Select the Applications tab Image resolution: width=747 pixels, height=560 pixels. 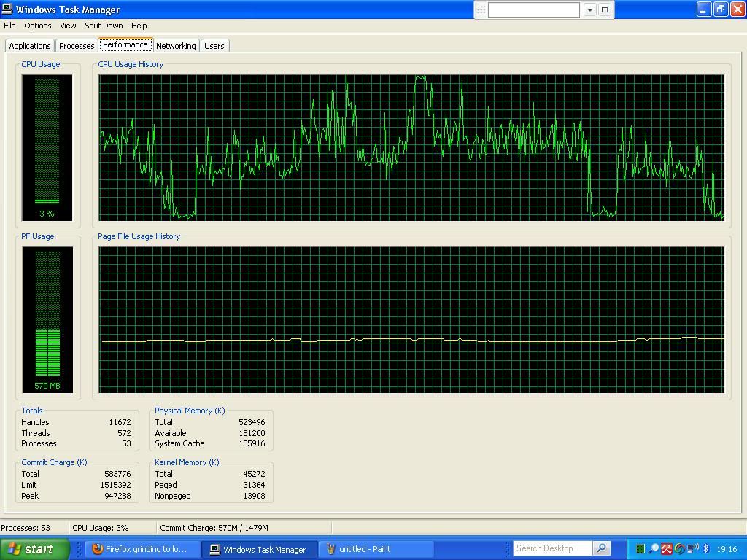click(30, 46)
